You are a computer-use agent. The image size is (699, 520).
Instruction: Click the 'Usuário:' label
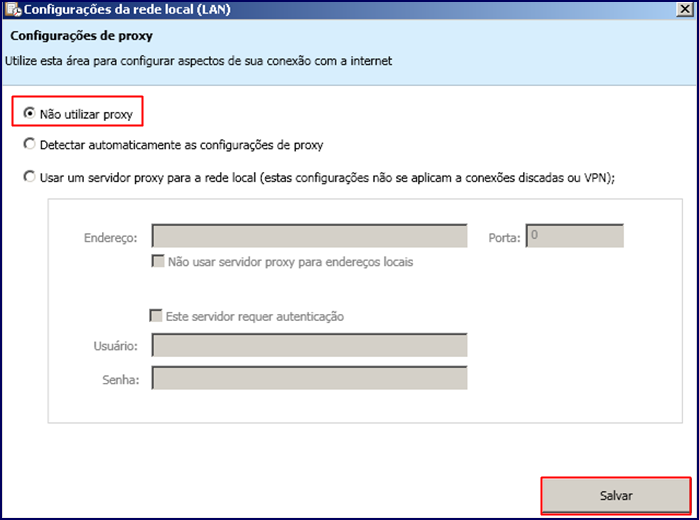[x=115, y=346]
